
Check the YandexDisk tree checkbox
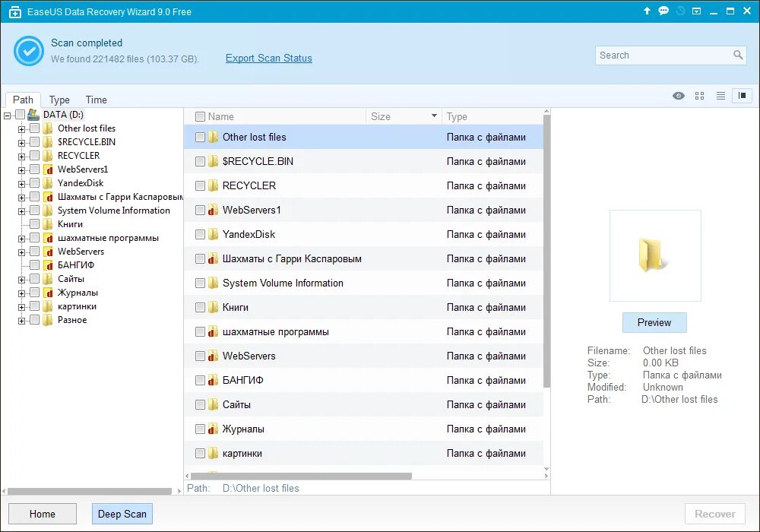click(x=34, y=183)
